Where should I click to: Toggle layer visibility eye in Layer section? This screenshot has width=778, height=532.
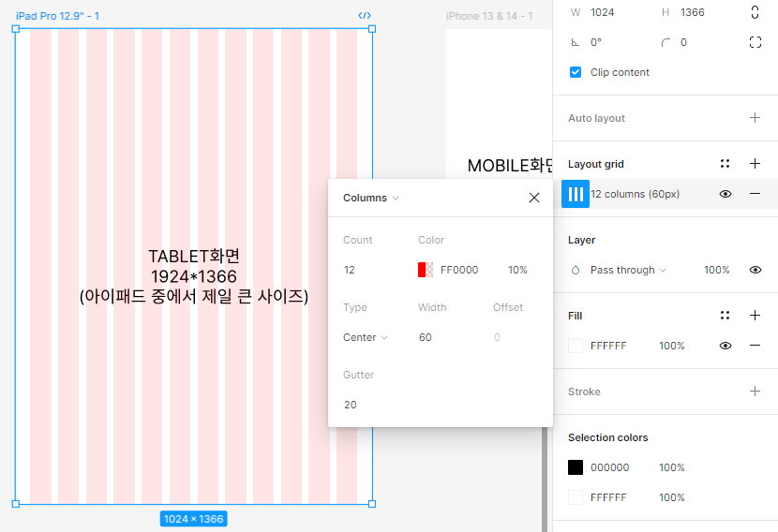(756, 270)
